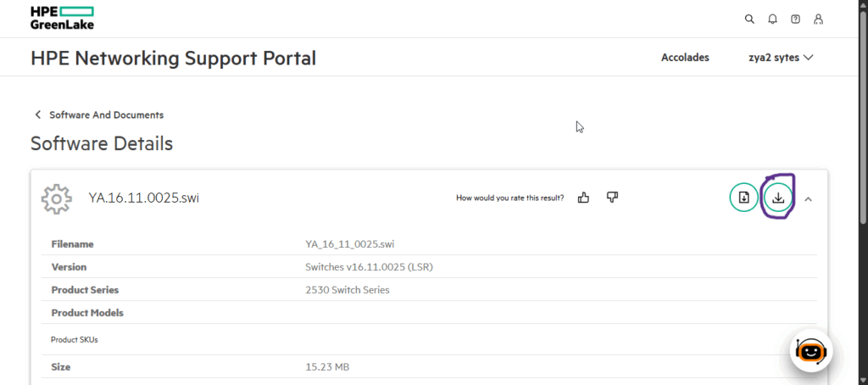Click the scrollbar up arrow
Viewport: 868px width, 385px height.
pos(863,4)
